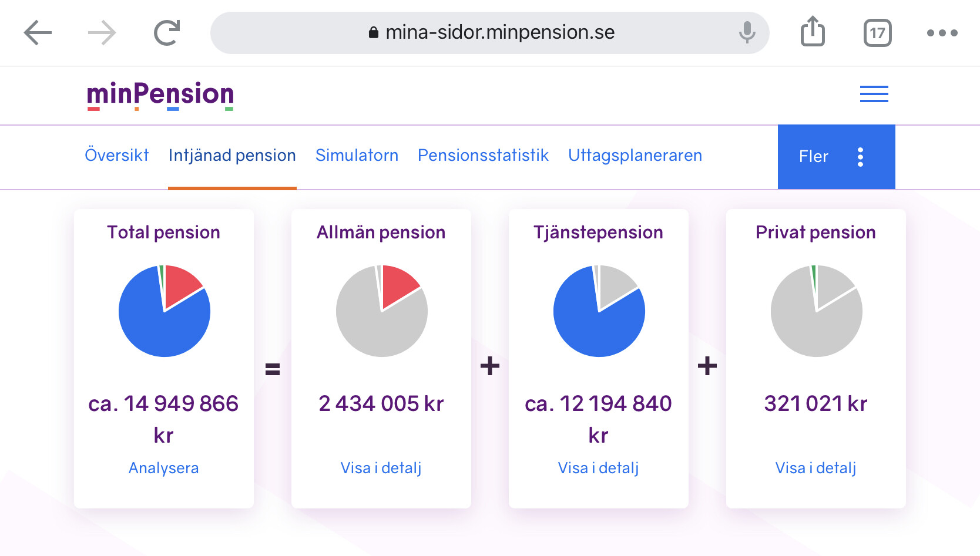Open the share sheet icon
The height and width of the screenshot is (556, 980).
coord(813,32)
